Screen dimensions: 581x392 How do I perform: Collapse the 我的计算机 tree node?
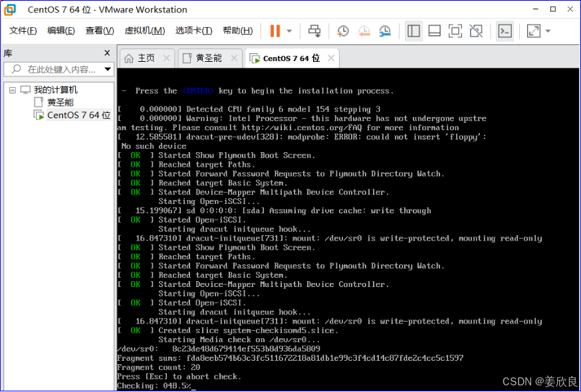13,90
